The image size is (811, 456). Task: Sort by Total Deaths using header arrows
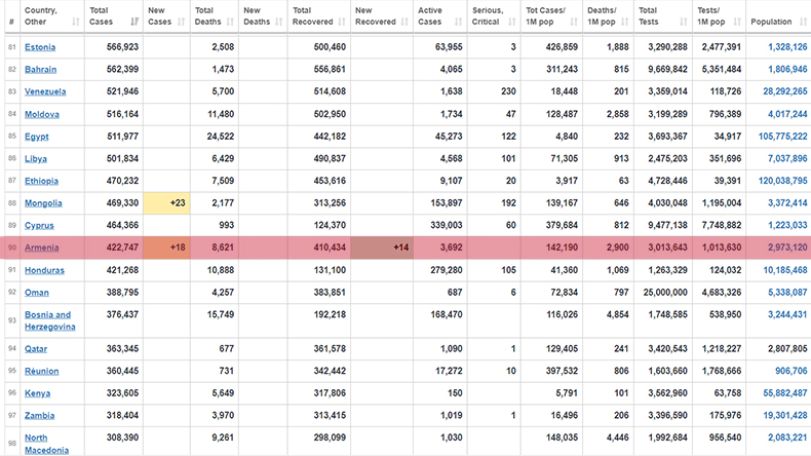click(x=230, y=22)
